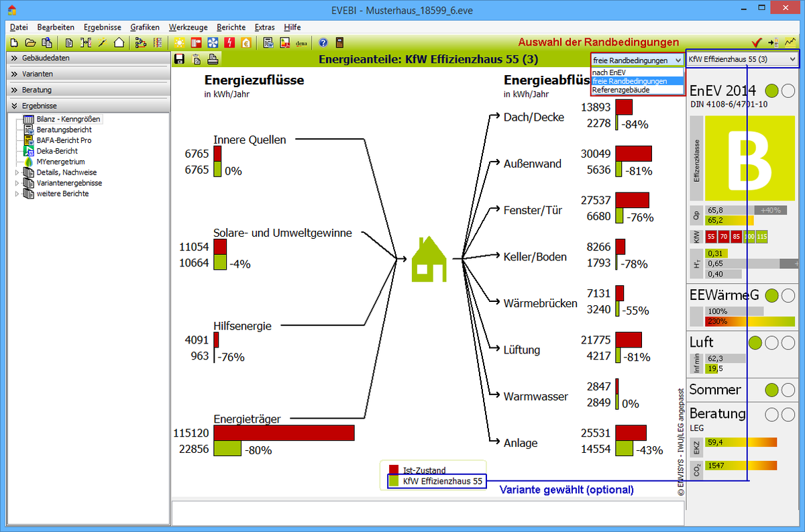
Task: Create a new project with toolbar icon
Action: (x=13, y=42)
